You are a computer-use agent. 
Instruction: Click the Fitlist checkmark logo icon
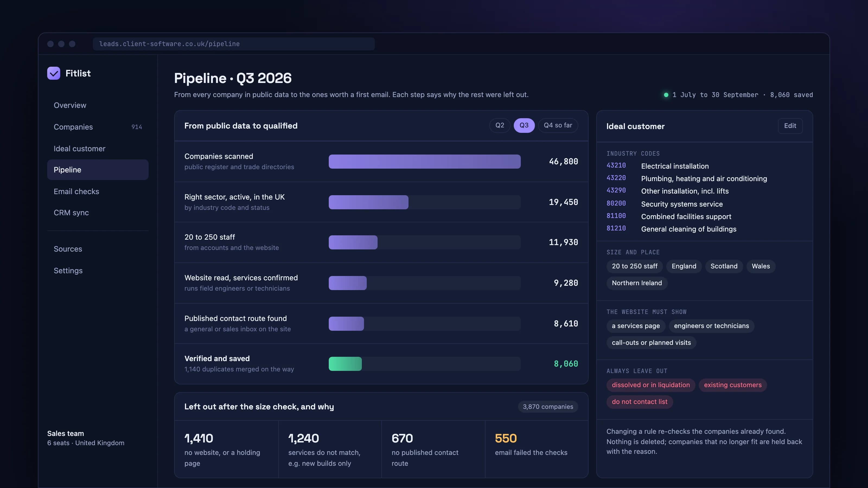point(54,73)
